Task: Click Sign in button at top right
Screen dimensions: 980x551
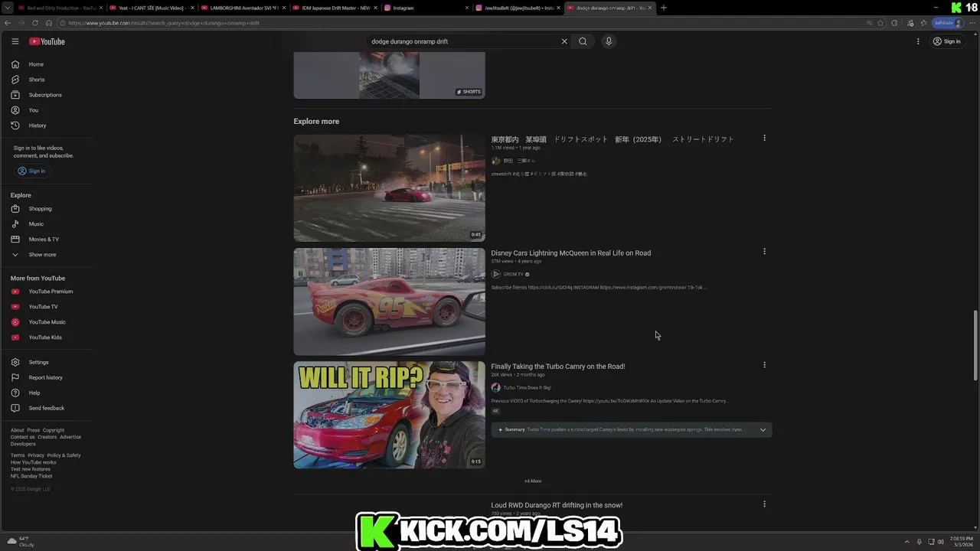Action: pos(947,41)
